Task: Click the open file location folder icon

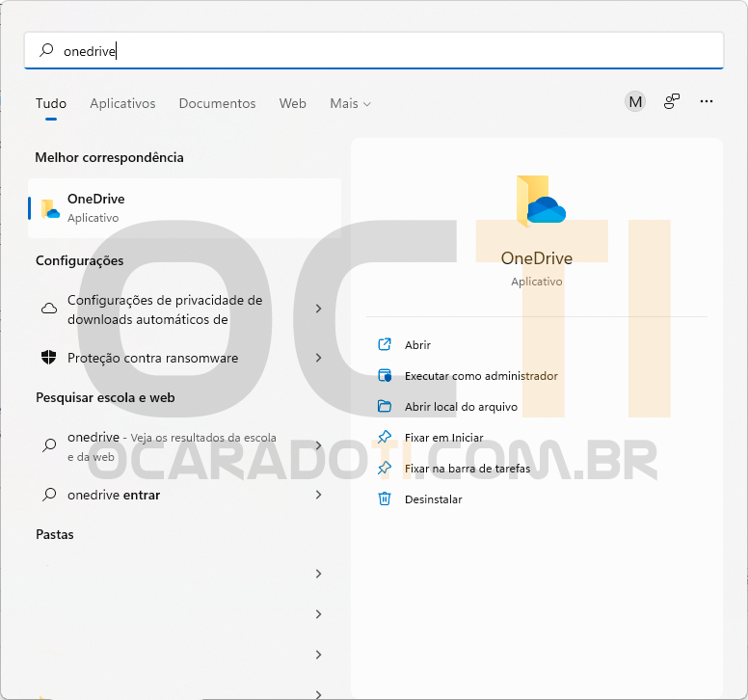Action: (385, 406)
